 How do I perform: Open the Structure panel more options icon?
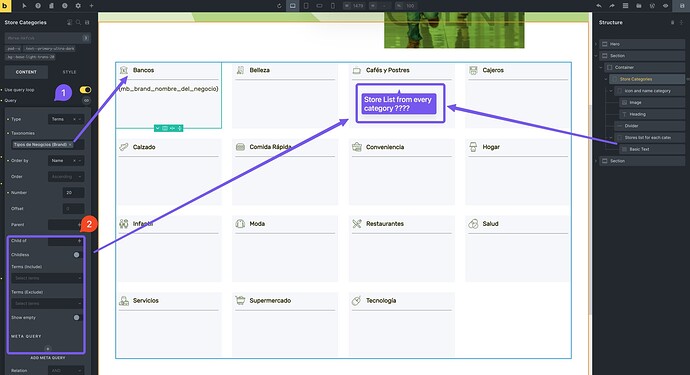[681, 22]
